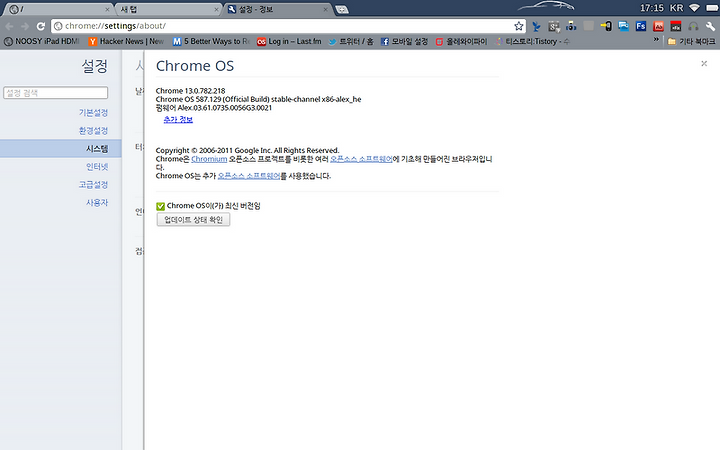This screenshot has height=450, width=720.
Task: Open the Facebook 모바일 설정 bookmark
Action: pos(404,41)
